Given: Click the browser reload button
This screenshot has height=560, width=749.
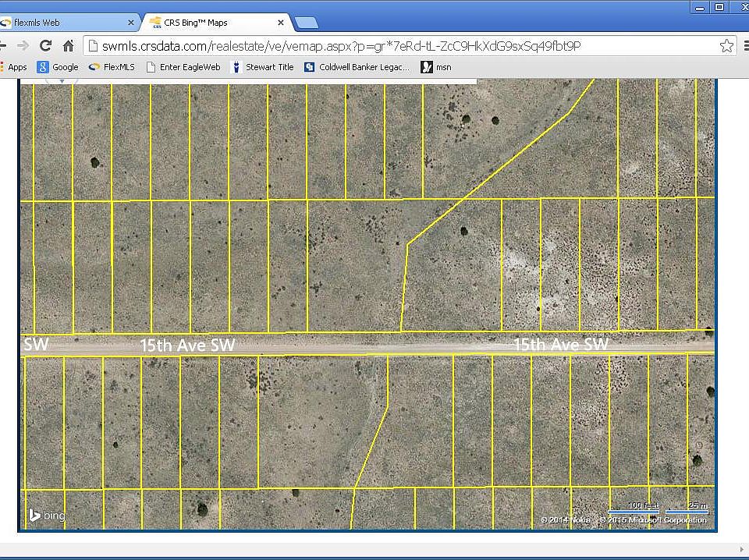Looking at the screenshot, I should click(45, 46).
